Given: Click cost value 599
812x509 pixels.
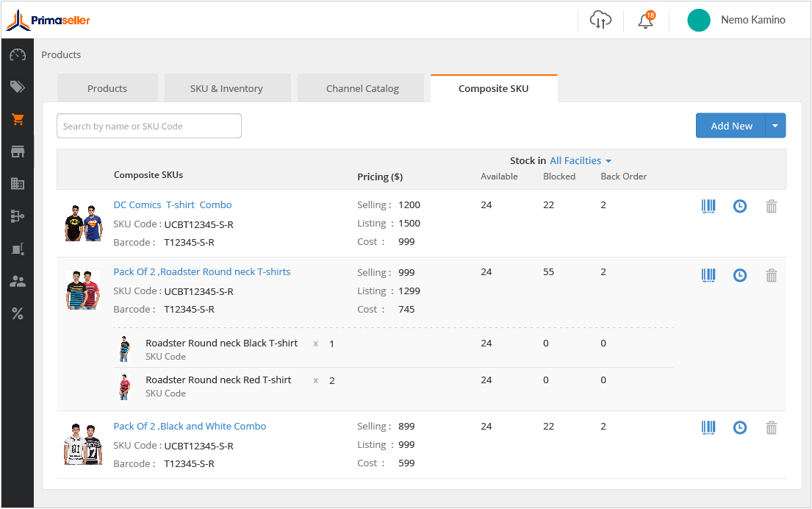Looking at the screenshot, I should pyautogui.click(x=406, y=463).
